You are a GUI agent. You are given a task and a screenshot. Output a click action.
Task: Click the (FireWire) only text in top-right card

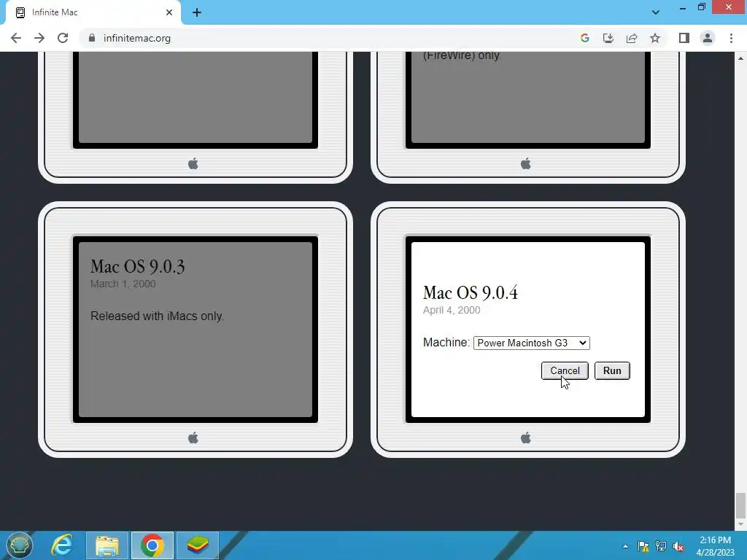[x=462, y=55]
